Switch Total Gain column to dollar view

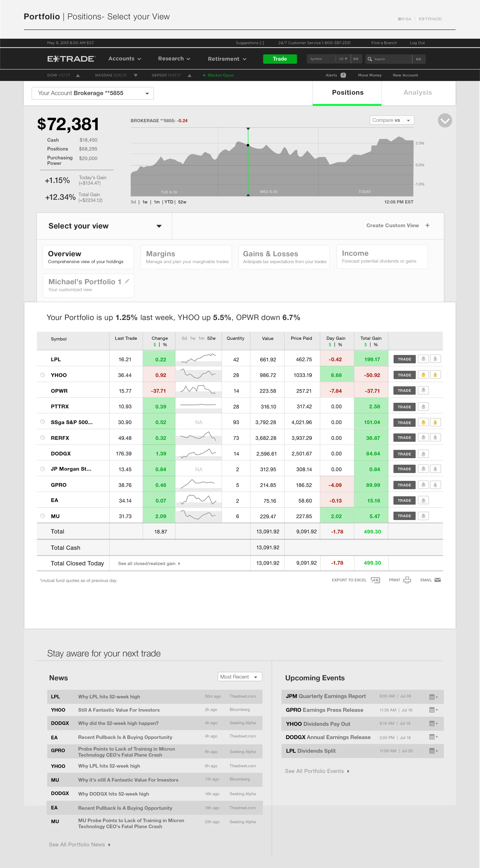(366, 345)
